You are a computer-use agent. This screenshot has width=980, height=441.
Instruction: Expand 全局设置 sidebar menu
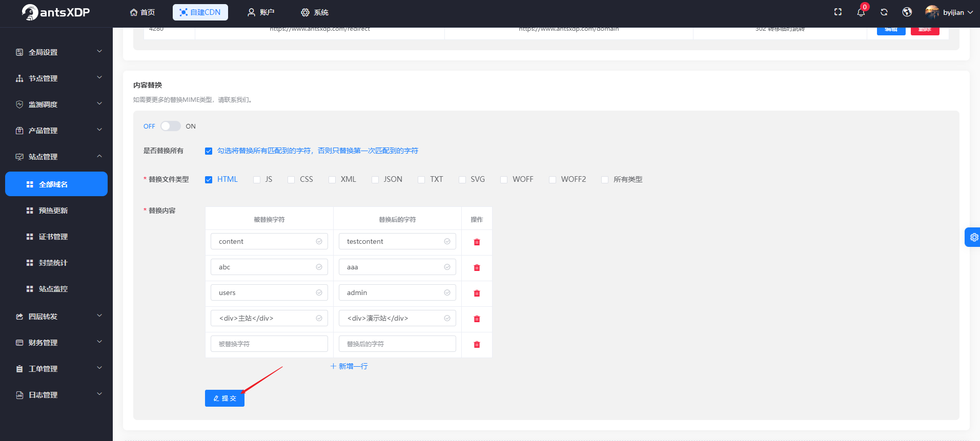point(56,52)
